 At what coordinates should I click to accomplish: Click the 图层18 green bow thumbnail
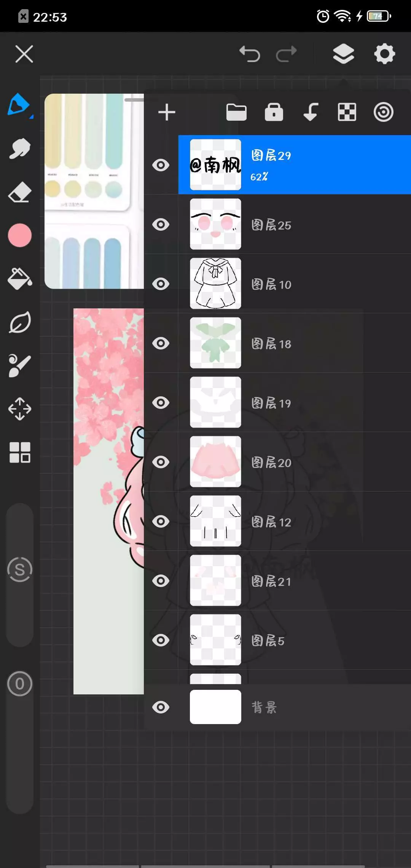215,343
